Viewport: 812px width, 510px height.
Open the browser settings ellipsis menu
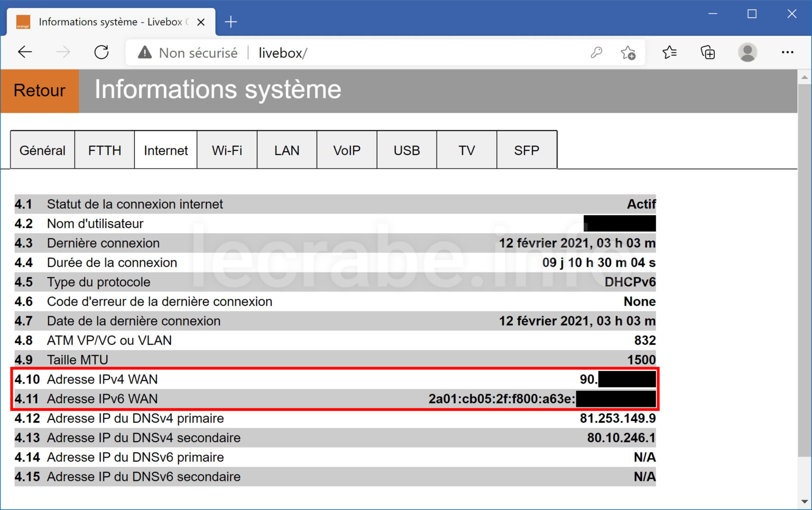(788, 52)
